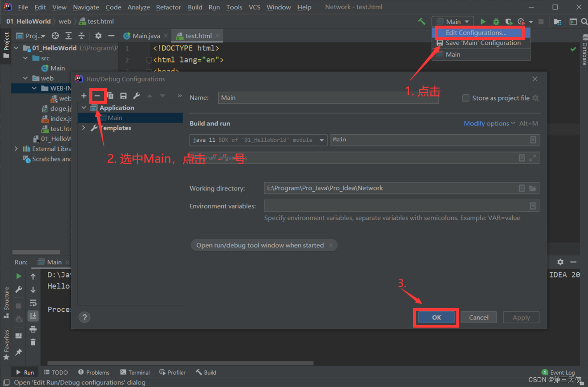Click the Search Everywhere magnifier icon

pyautogui.click(x=584, y=22)
